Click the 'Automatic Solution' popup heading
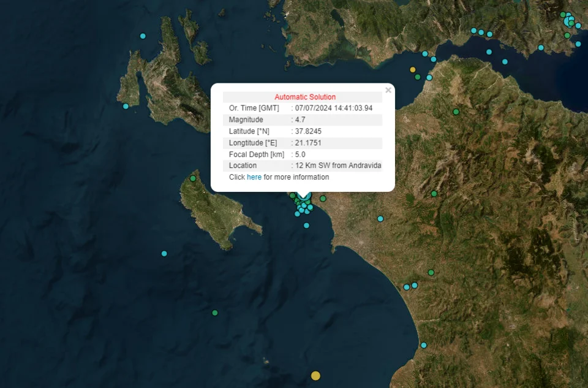 tap(304, 97)
